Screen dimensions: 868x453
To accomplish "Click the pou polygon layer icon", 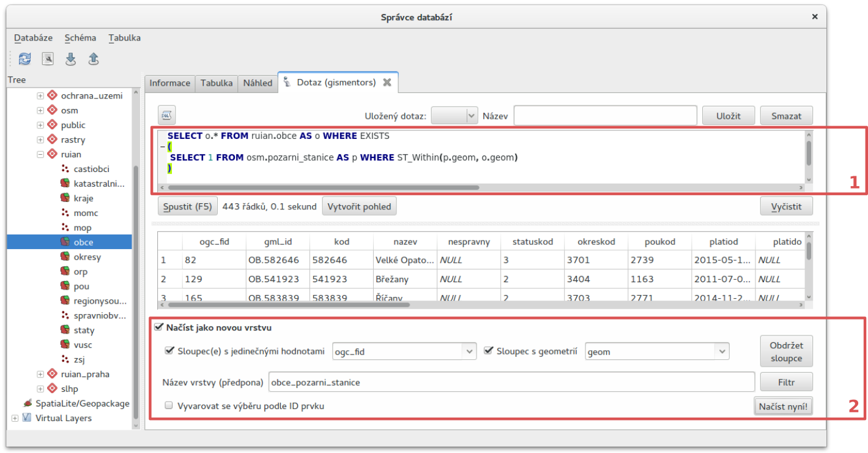I will (65, 286).
